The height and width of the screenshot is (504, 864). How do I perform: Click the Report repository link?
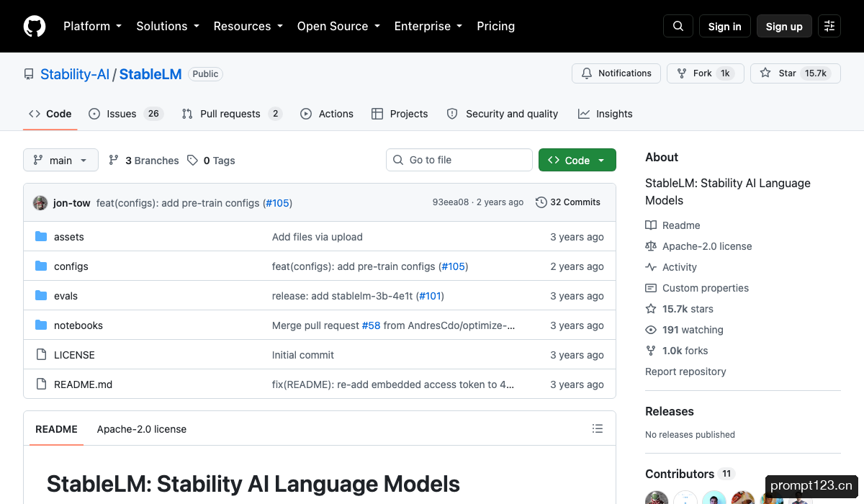685,372
